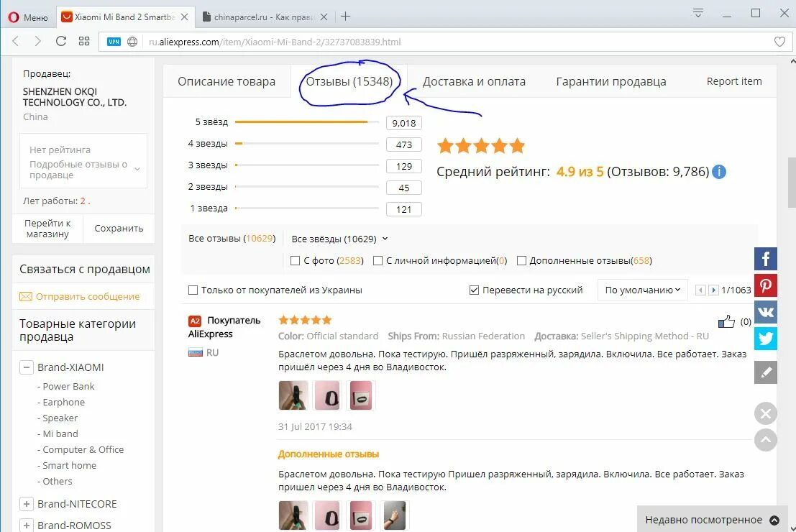The width and height of the screenshot is (796, 532).
Task: Go to next reviews page arrow
Action: click(713, 290)
